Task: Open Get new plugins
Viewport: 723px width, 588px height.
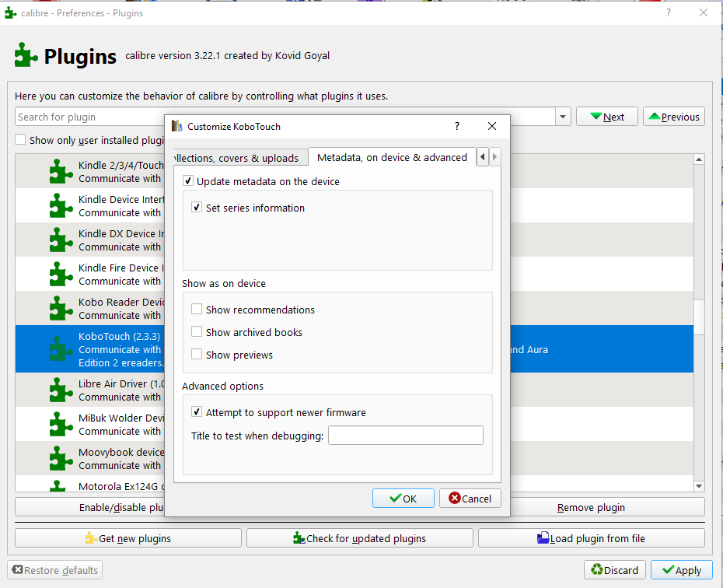Action: point(128,538)
